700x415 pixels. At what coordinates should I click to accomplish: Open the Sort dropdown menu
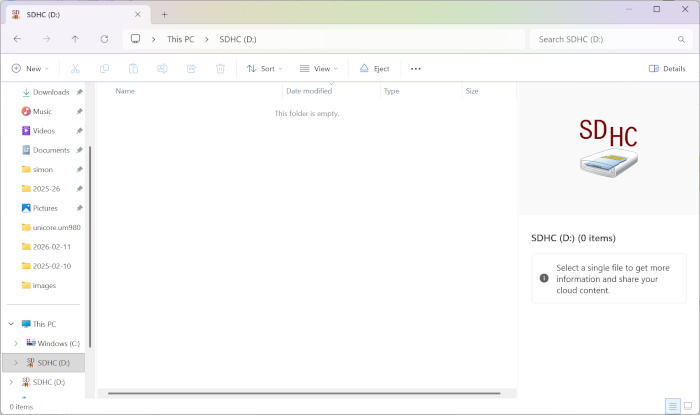click(265, 69)
